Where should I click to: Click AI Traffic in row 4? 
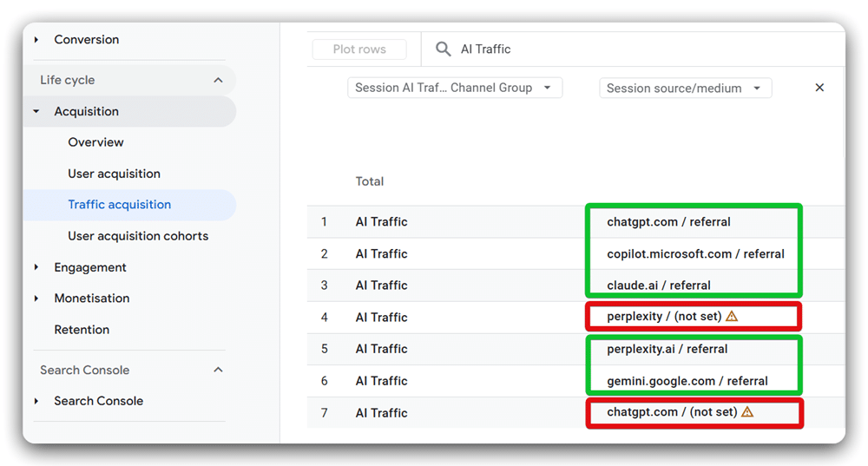pos(381,318)
